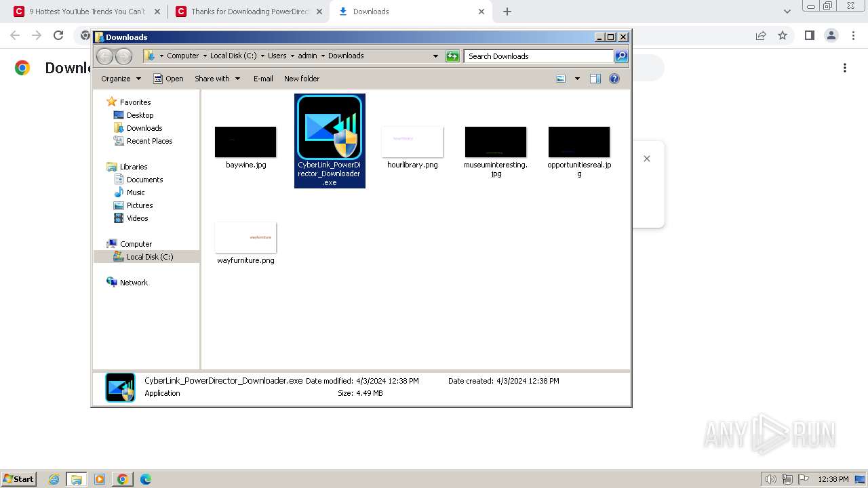
Task: Click the Explorer Forward navigation arrow
Action: tap(123, 56)
